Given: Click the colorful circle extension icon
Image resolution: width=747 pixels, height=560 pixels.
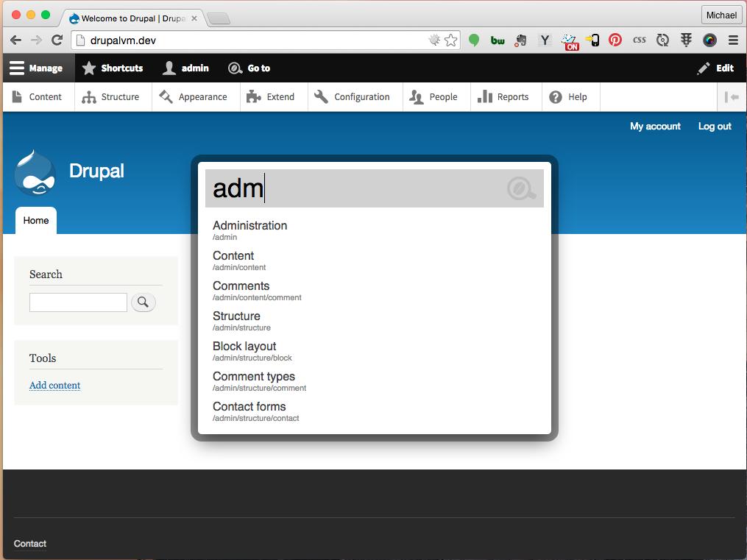Looking at the screenshot, I should (709, 40).
